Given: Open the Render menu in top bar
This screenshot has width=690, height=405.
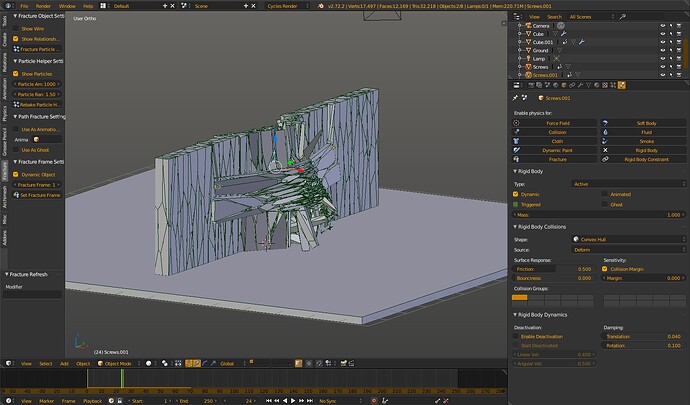Looking at the screenshot, I should [43, 6].
